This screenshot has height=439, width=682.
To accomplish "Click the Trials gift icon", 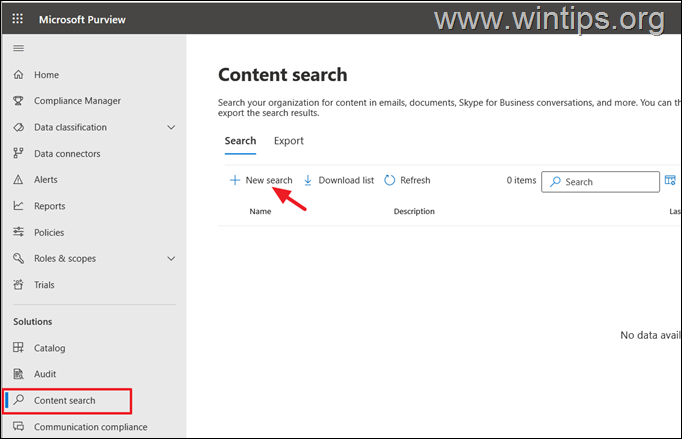I will pos(18,285).
